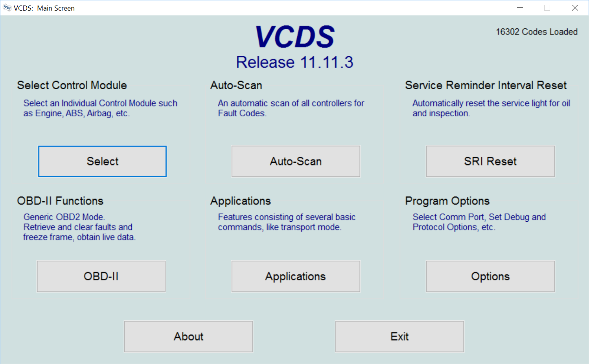
Task: Click the 'Program Options' heading
Action: pyautogui.click(x=447, y=201)
